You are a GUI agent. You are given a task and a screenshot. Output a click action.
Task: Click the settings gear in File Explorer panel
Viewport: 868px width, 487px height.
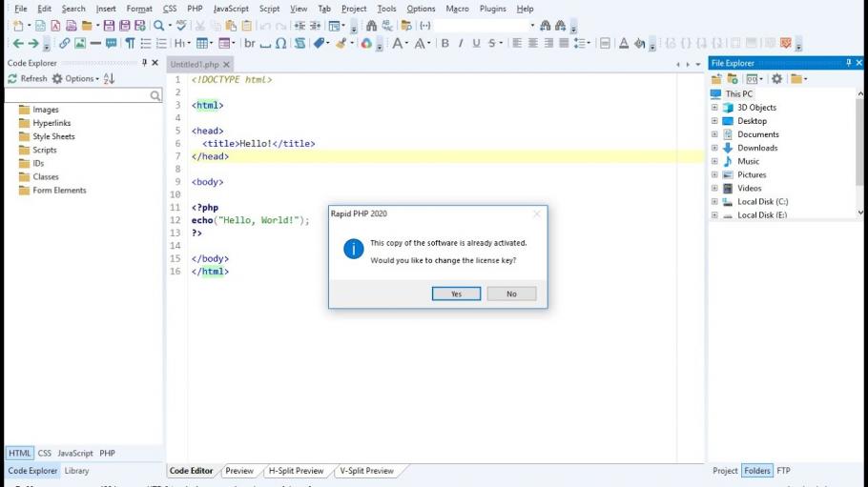pos(777,78)
